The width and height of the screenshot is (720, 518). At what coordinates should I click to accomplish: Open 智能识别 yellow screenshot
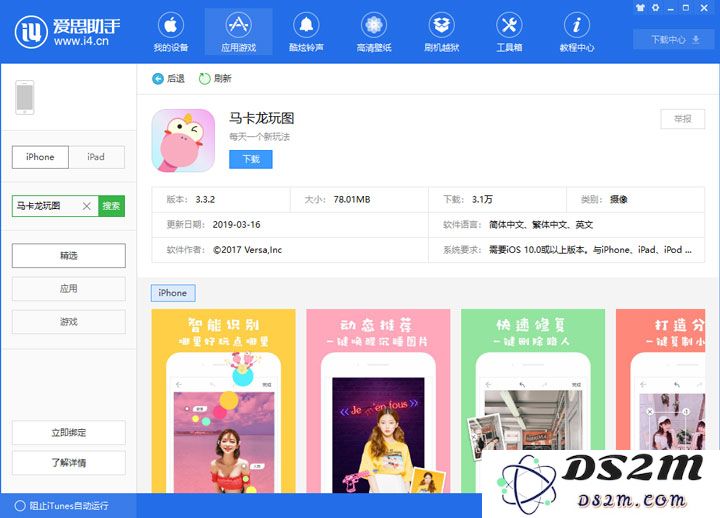coord(223,400)
